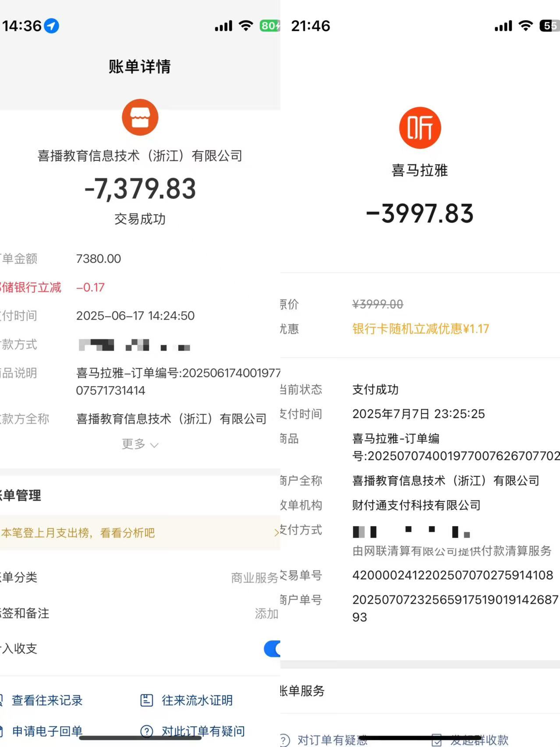Tap the 邮储银行立减 discount -0.17

coord(90,288)
